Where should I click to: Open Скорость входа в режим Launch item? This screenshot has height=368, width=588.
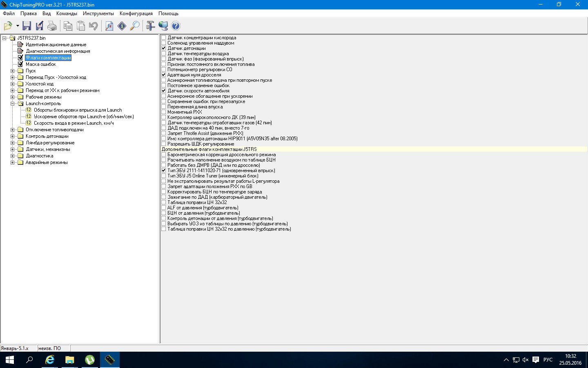coord(73,123)
